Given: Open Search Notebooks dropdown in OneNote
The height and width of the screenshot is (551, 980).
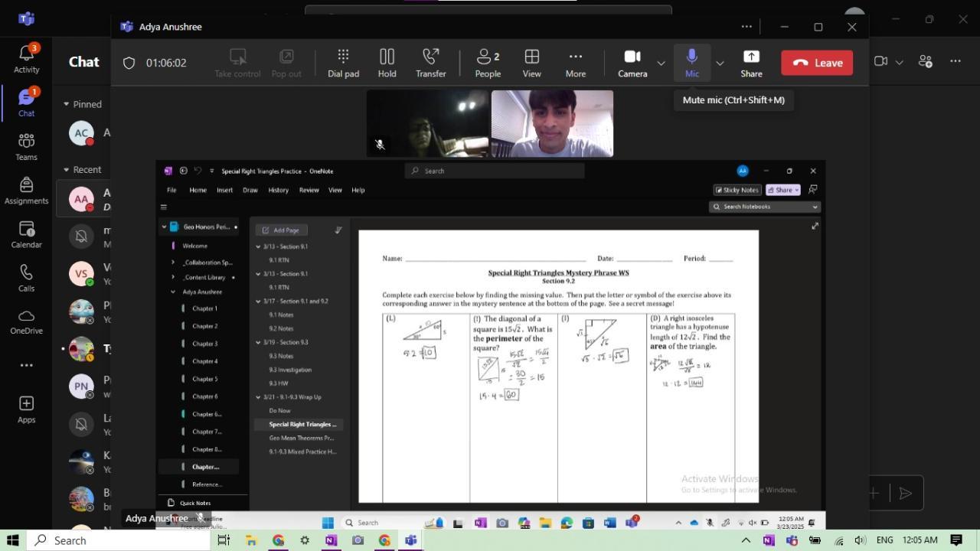Looking at the screenshot, I should pos(815,207).
